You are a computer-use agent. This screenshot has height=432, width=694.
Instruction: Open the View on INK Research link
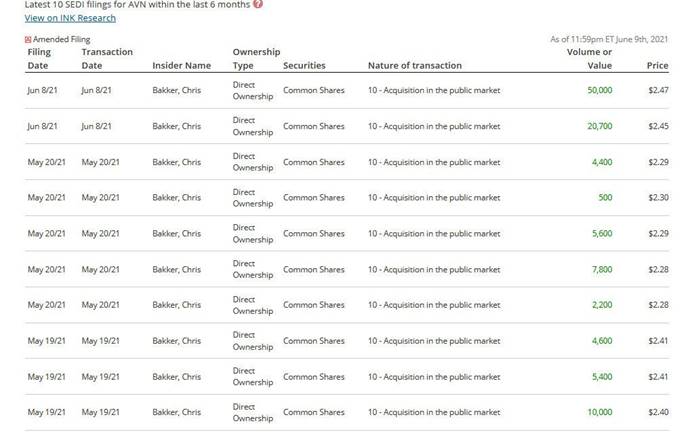click(70, 18)
